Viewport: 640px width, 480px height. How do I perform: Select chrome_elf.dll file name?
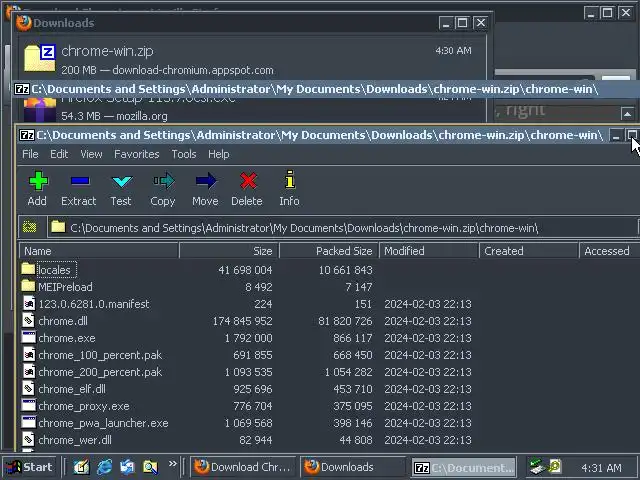[72, 389]
